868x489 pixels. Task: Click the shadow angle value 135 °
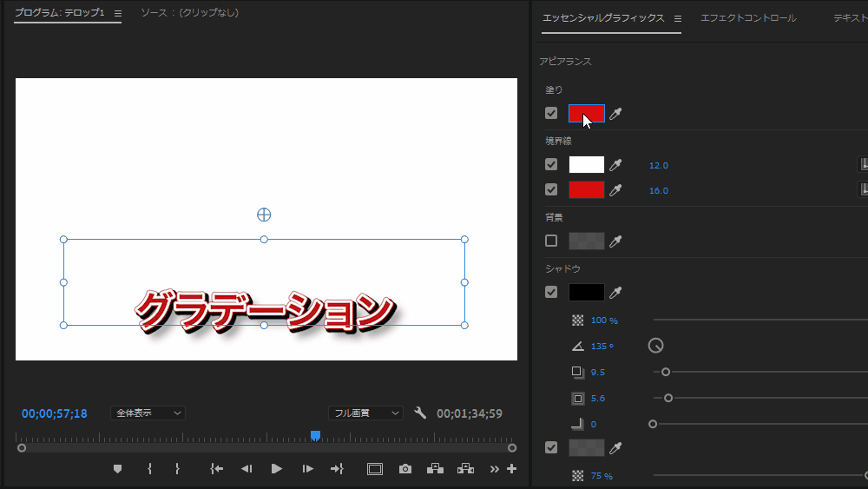pyautogui.click(x=602, y=346)
